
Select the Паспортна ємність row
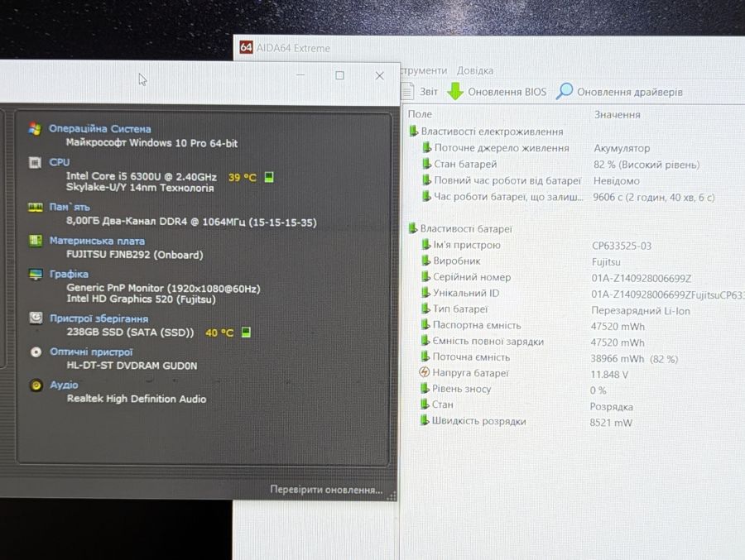pos(532,326)
